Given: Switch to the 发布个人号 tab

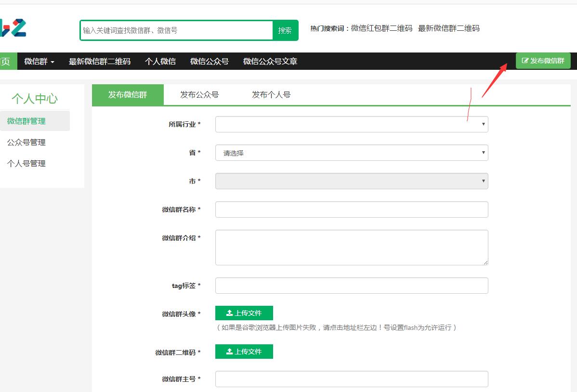Looking at the screenshot, I should pyautogui.click(x=271, y=95).
